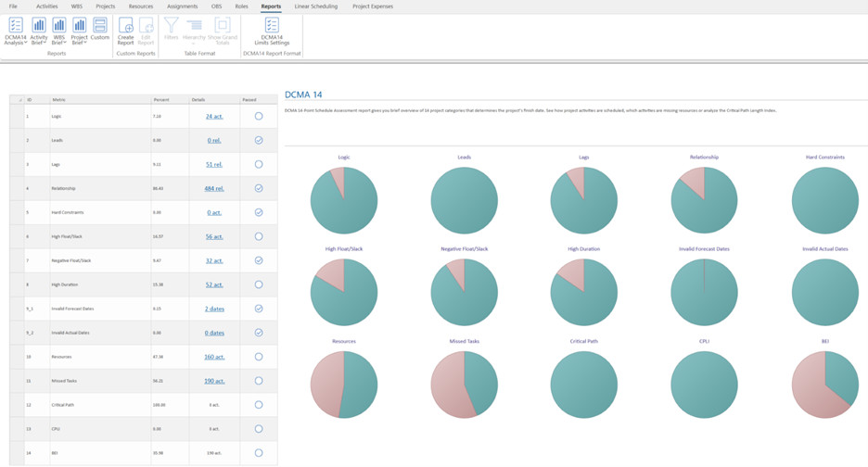Image resolution: width=868 pixels, height=467 pixels.
Task: Open the '32 act.' Negative Float/Slack link
Action: tap(214, 260)
